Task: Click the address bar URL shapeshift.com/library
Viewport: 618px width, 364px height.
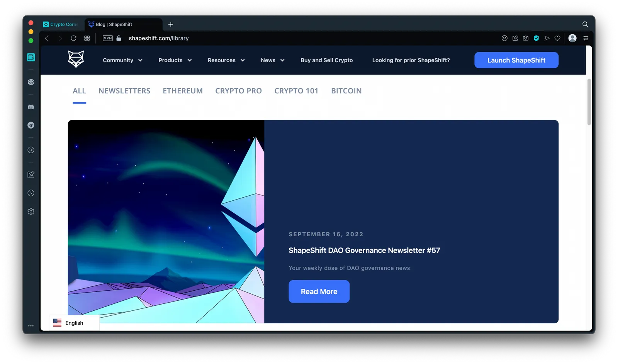Action: click(159, 38)
